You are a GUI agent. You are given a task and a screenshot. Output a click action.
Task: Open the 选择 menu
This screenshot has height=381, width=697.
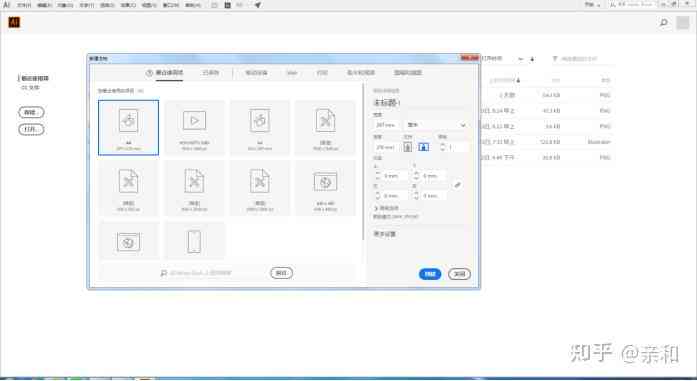[108, 5]
